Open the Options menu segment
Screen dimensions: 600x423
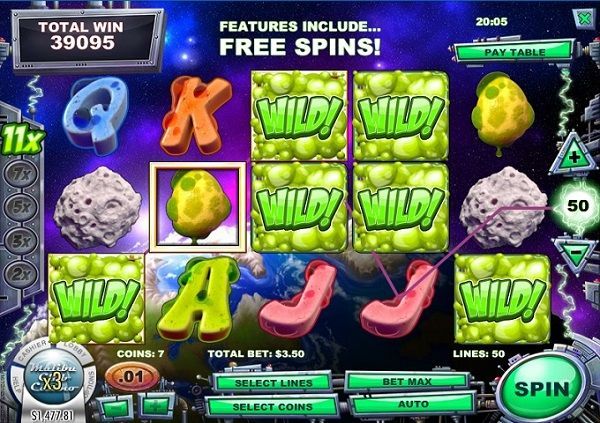91,378
